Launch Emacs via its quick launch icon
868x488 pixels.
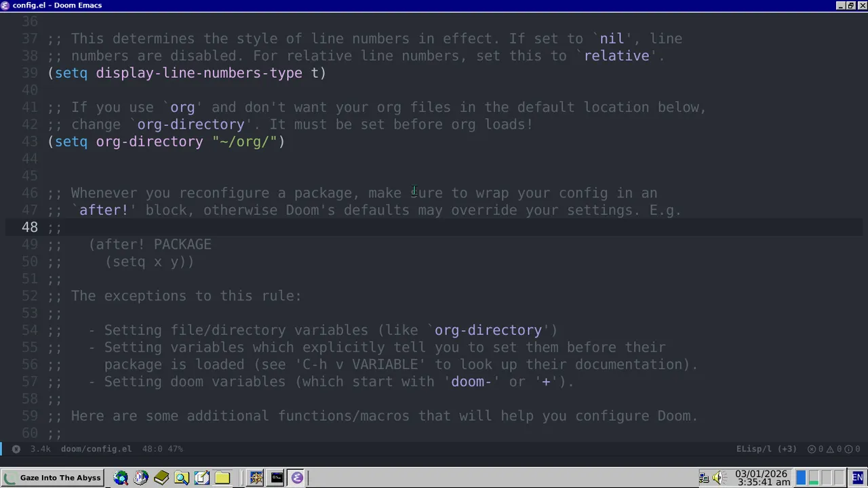297,477
